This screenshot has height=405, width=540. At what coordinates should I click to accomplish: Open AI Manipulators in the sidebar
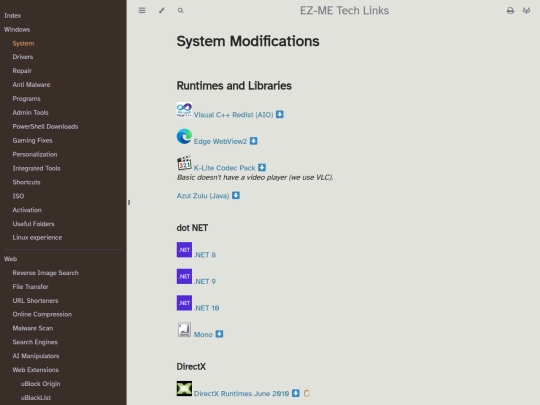coord(36,356)
